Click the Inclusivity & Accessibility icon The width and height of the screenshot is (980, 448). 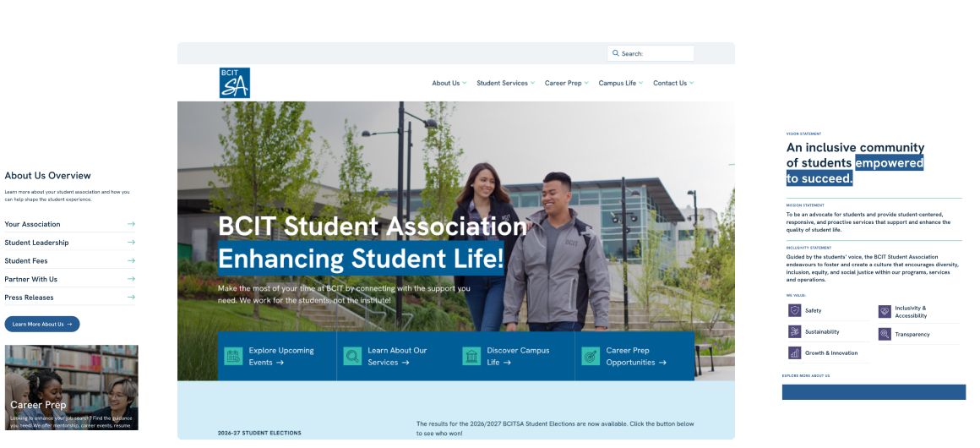pyautogui.click(x=885, y=312)
